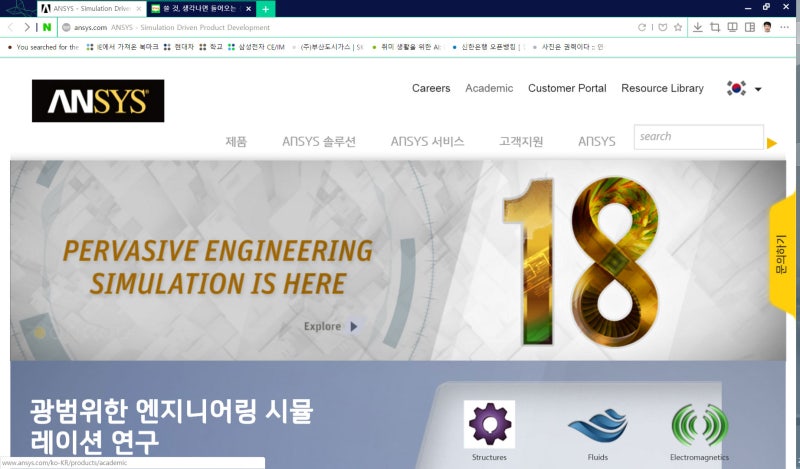
Task: Follow the Careers link
Action: click(x=431, y=88)
